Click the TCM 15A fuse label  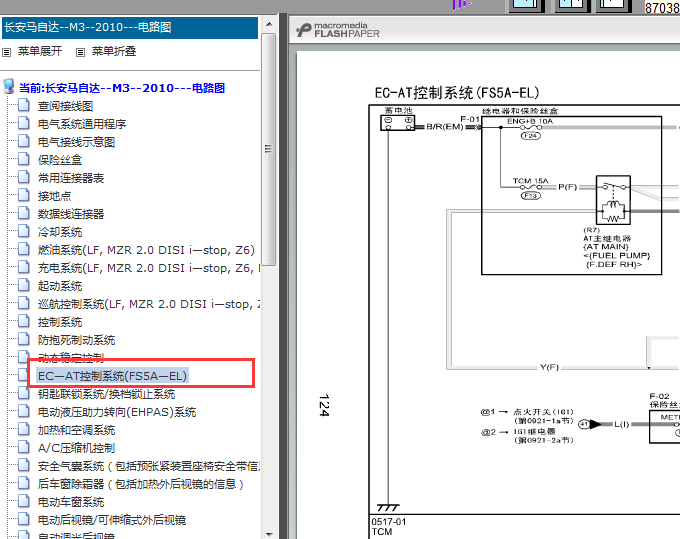click(x=530, y=180)
